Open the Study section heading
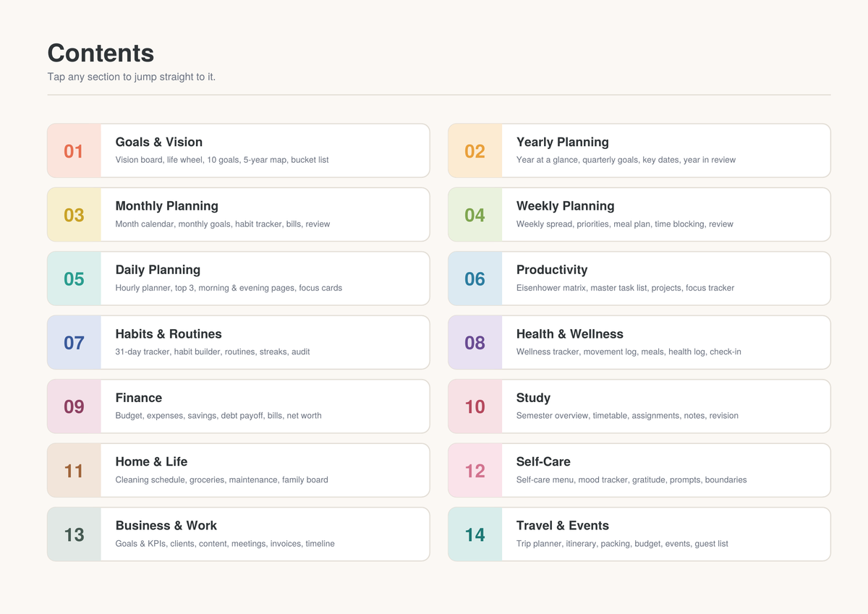Image resolution: width=868 pixels, height=614 pixels. pyautogui.click(x=533, y=398)
